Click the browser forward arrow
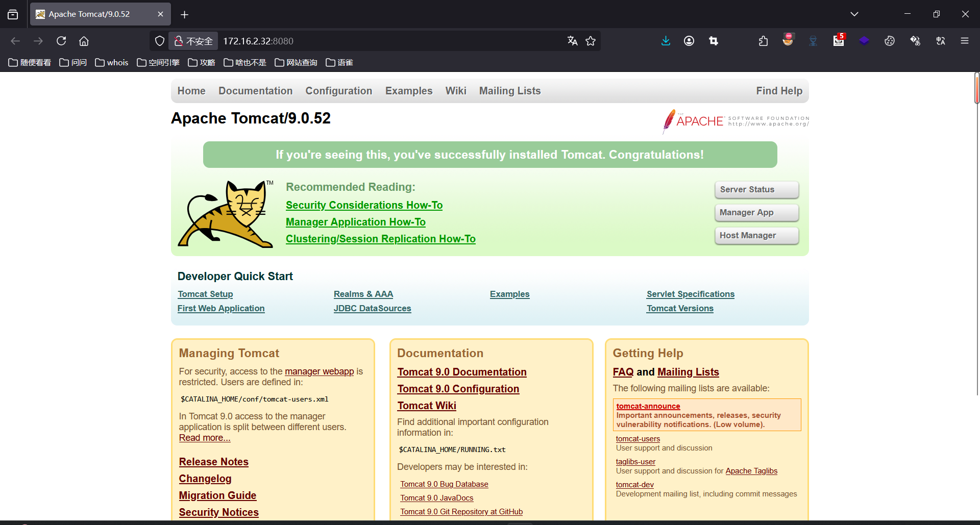The image size is (980, 525). point(38,41)
